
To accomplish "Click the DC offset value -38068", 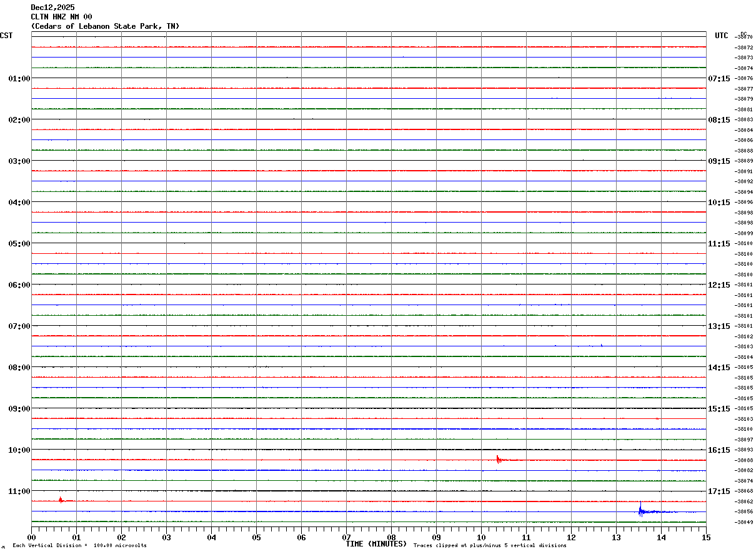I will pyautogui.click(x=744, y=491).
